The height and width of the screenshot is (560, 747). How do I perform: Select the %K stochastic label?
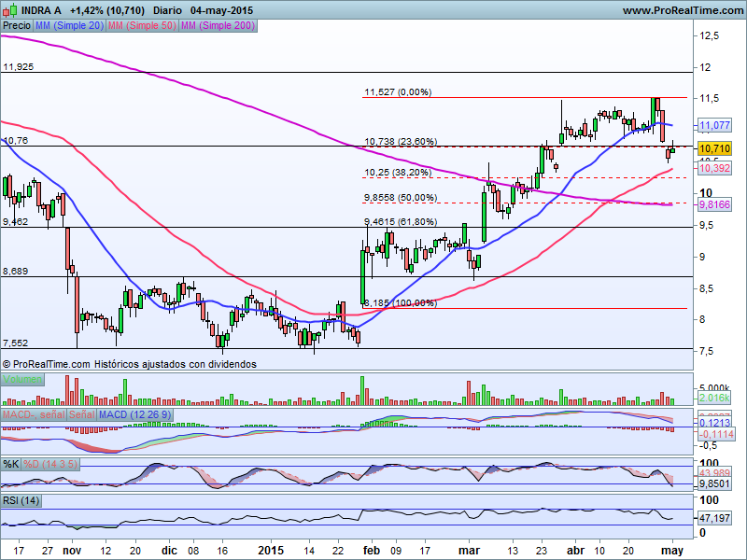(11, 464)
